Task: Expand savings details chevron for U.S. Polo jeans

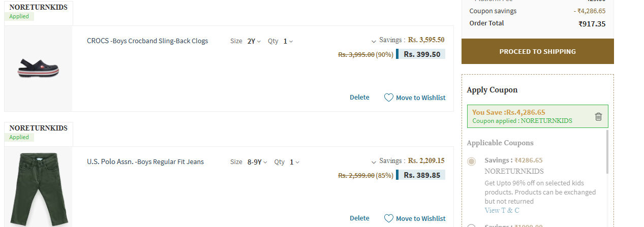Action: point(374,161)
